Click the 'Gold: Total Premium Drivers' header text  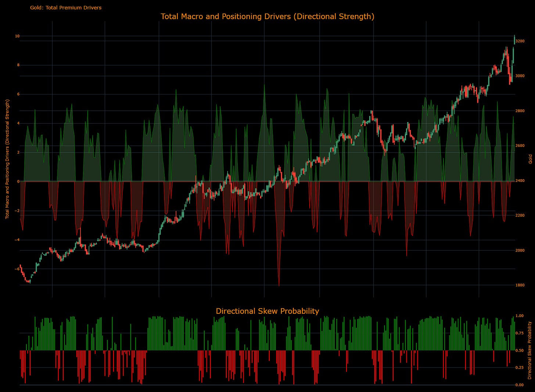(66, 7)
